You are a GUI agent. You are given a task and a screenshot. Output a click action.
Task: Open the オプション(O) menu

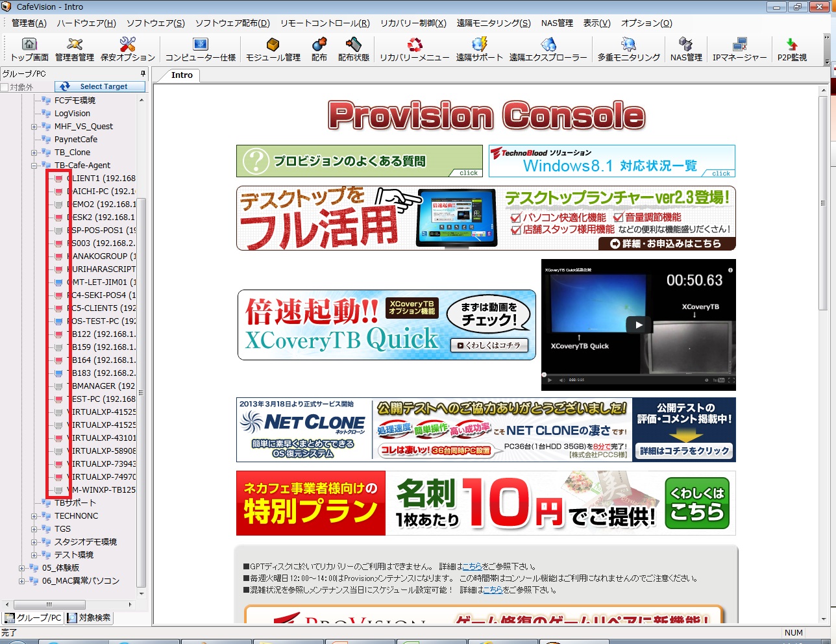tap(646, 23)
